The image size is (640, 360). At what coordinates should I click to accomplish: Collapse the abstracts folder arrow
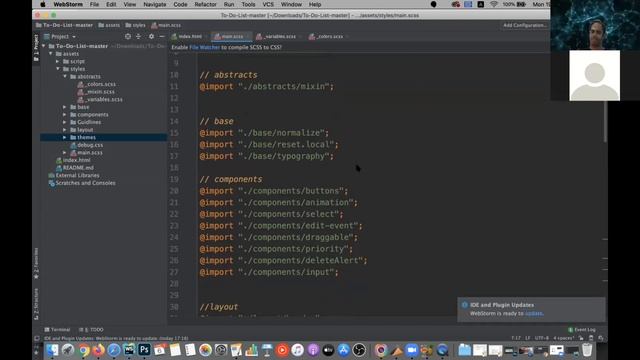[x=64, y=76]
